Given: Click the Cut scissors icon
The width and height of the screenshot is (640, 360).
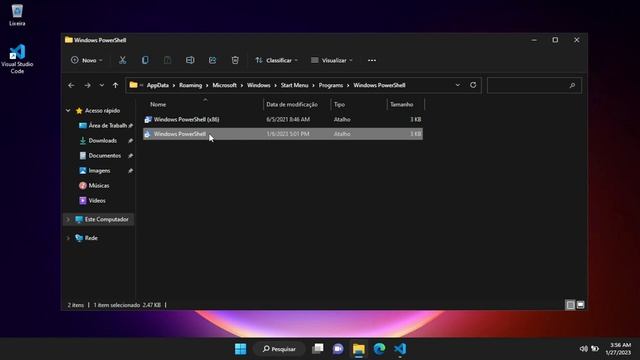Looking at the screenshot, I should pos(122,60).
